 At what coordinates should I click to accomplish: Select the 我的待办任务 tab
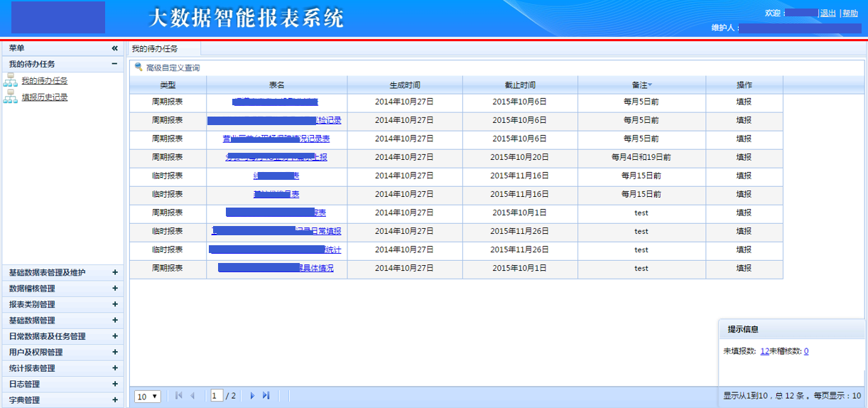point(155,49)
